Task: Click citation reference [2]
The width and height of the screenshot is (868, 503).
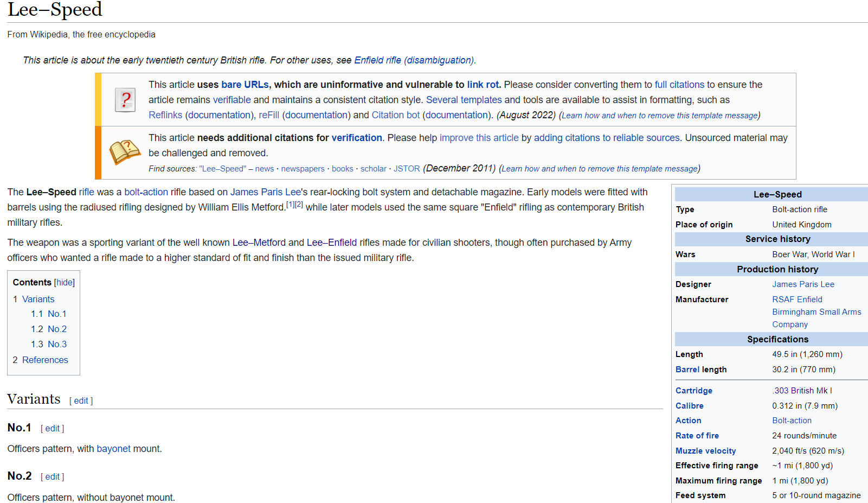Action: [299, 205]
